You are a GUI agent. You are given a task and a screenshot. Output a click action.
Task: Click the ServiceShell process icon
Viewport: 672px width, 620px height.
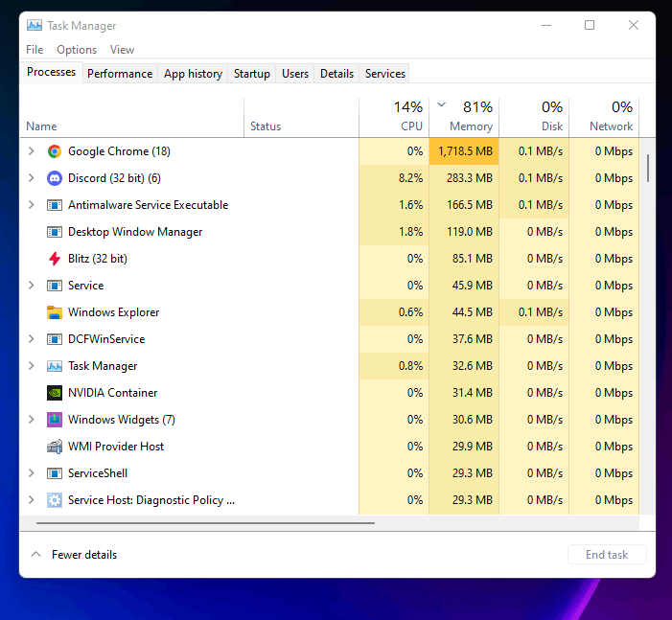(x=55, y=473)
